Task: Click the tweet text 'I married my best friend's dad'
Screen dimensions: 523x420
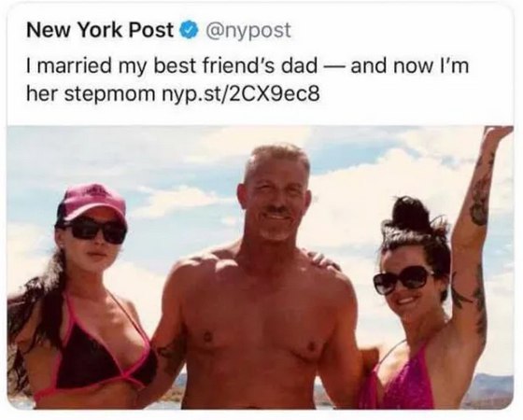Action: (172, 66)
